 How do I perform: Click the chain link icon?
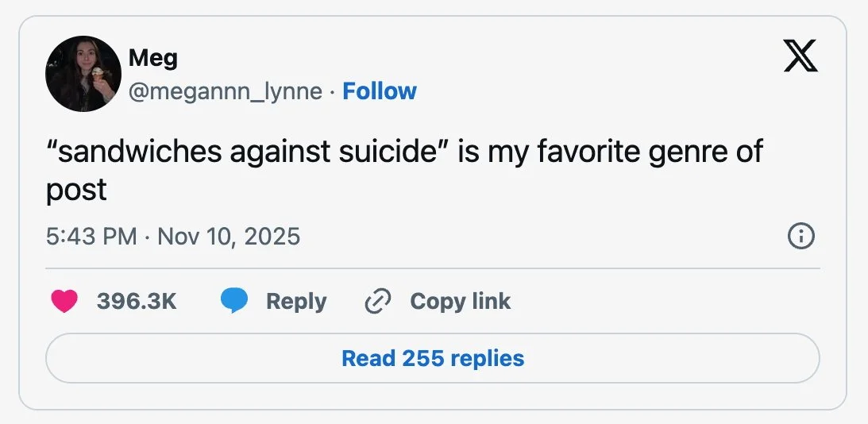(x=377, y=301)
